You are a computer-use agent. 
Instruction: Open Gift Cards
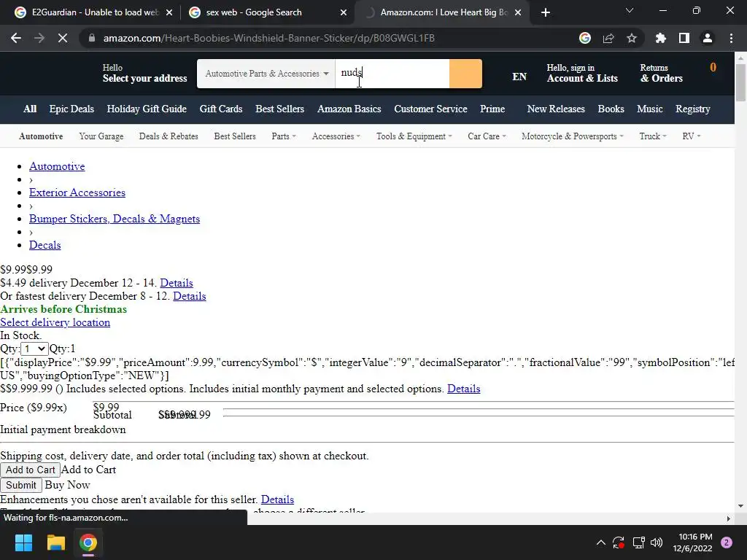coord(221,109)
